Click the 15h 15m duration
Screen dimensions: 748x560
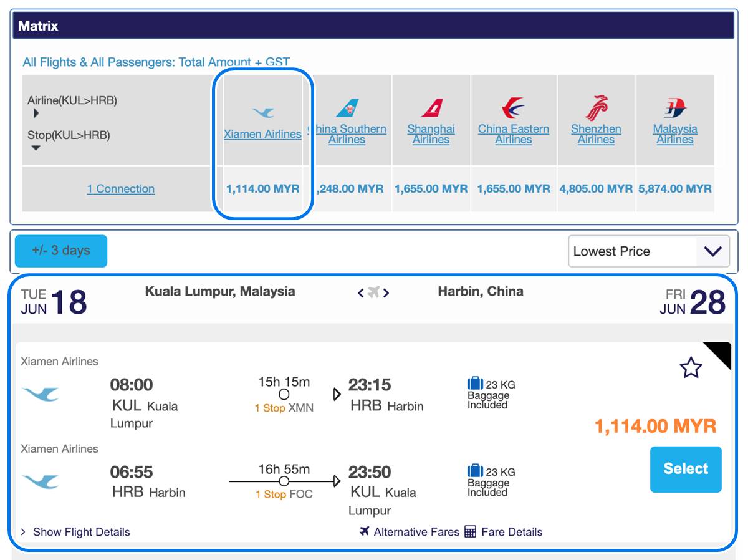pyautogui.click(x=284, y=382)
